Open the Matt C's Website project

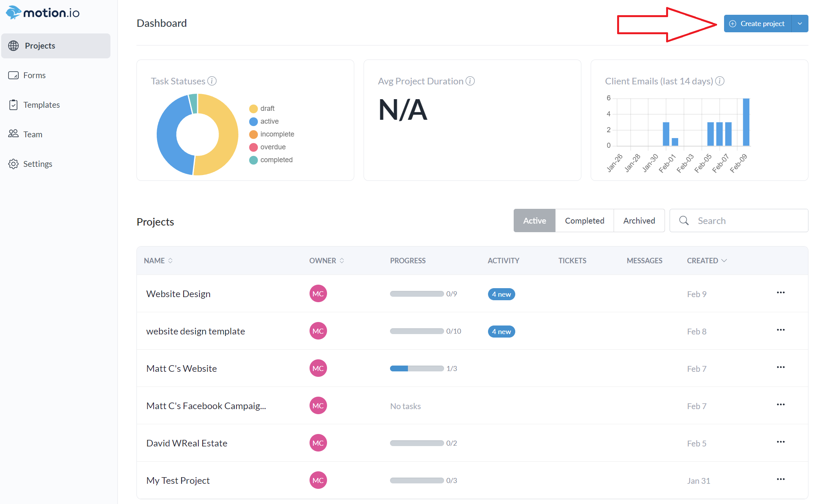[x=181, y=369]
